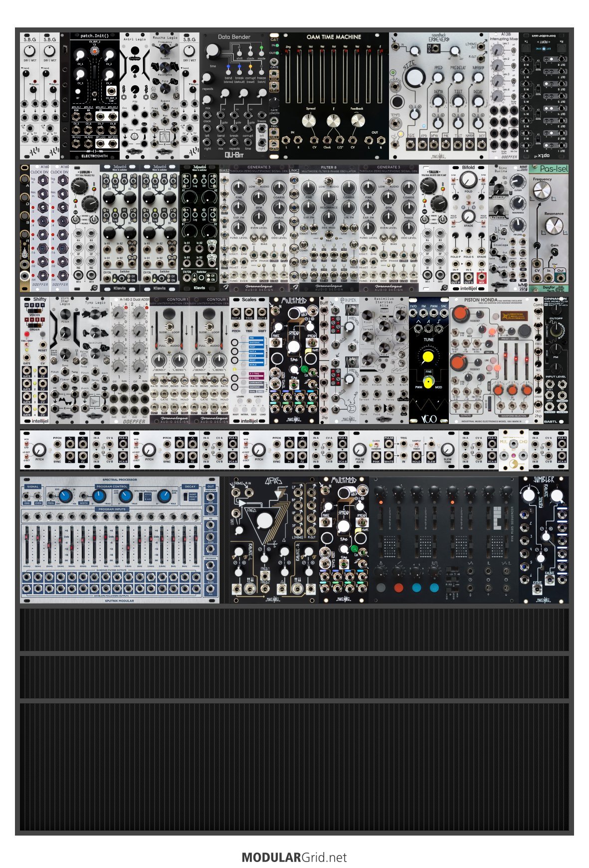Select the Multimod module next to QPAS
The width and height of the screenshot is (589, 868).
pyautogui.click(x=344, y=540)
